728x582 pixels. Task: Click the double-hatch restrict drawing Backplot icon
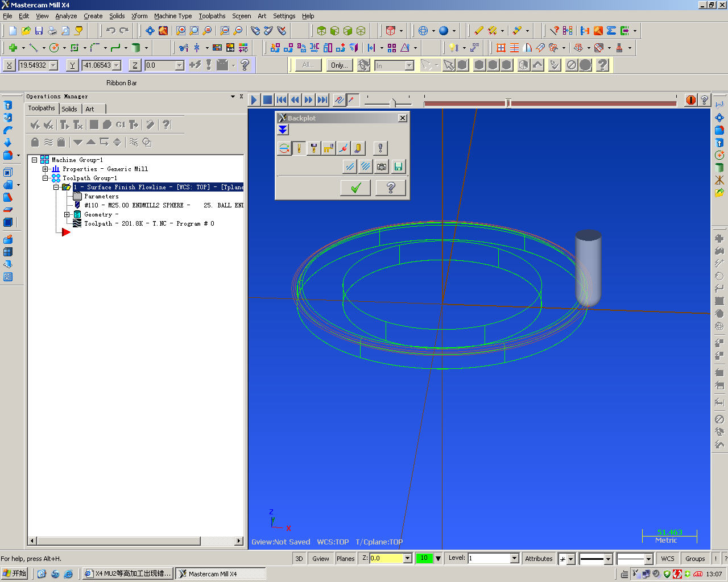(366, 167)
